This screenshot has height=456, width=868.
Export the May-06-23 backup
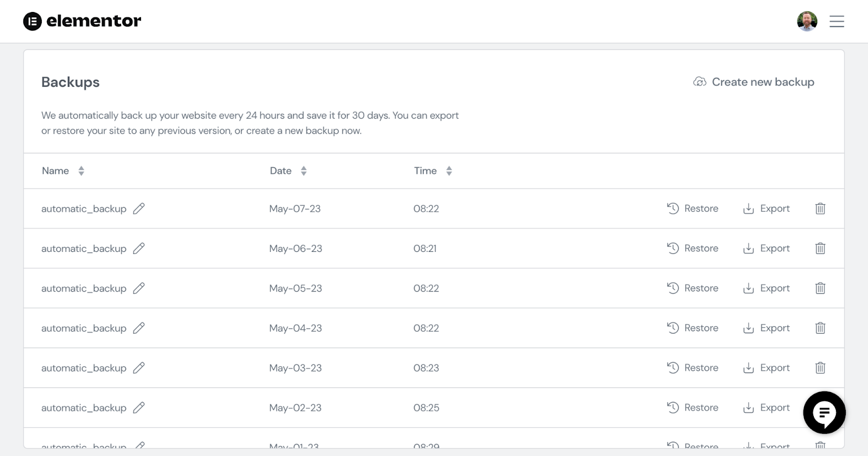pos(766,248)
